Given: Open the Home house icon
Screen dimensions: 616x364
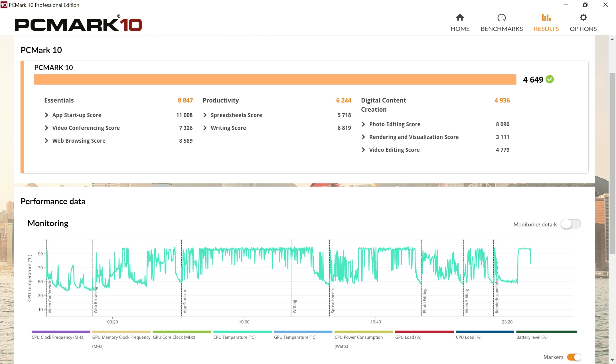Looking at the screenshot, I should coord(460,18).
